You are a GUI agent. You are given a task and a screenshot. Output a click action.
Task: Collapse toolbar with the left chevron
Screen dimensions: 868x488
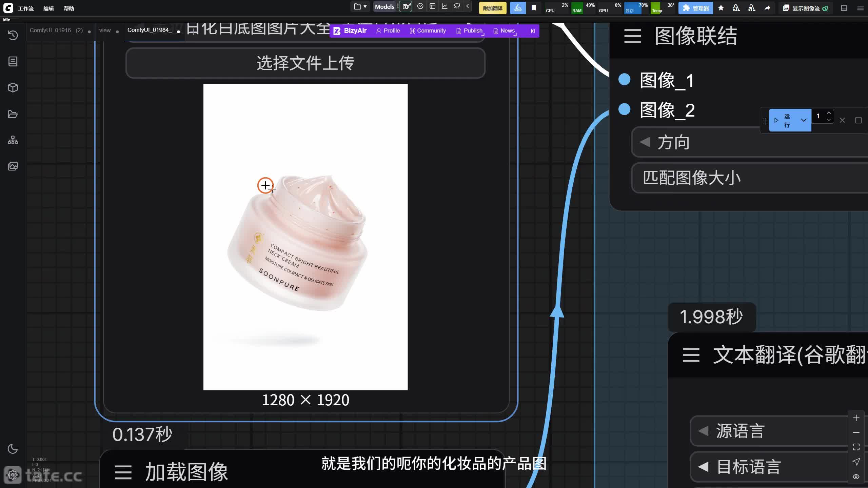468,6
